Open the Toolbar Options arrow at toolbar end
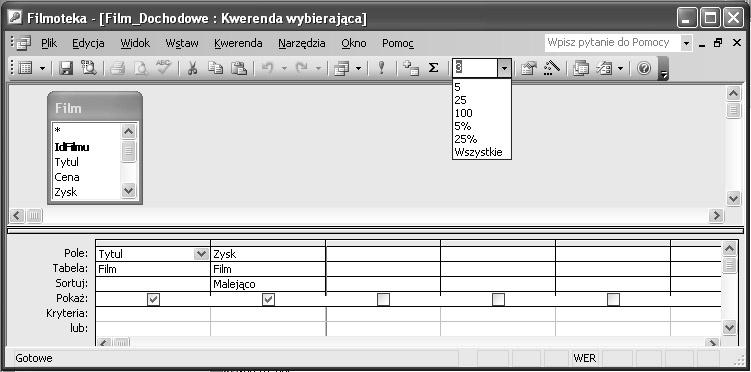The height and width of the screenshot is (372, 751). click(x=663, y=69)
